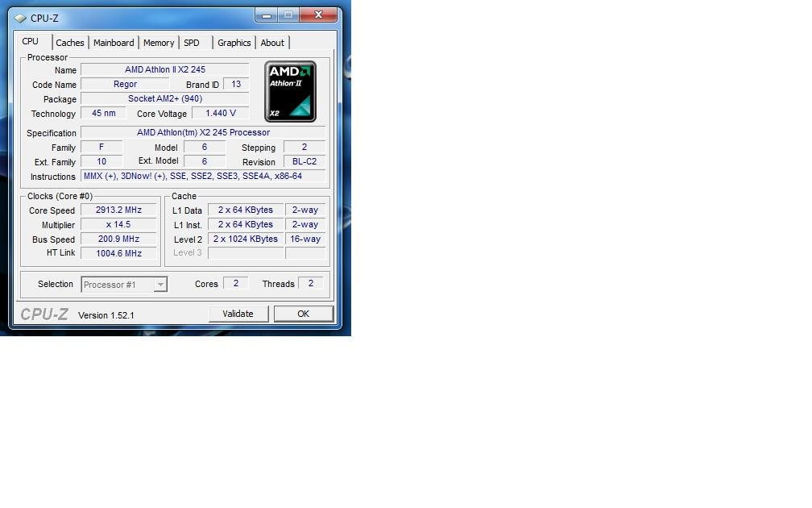Click the Multiplier value x 14.5
Image resolution: width=812 pixels, height=508 pixels.
[118, 224]
